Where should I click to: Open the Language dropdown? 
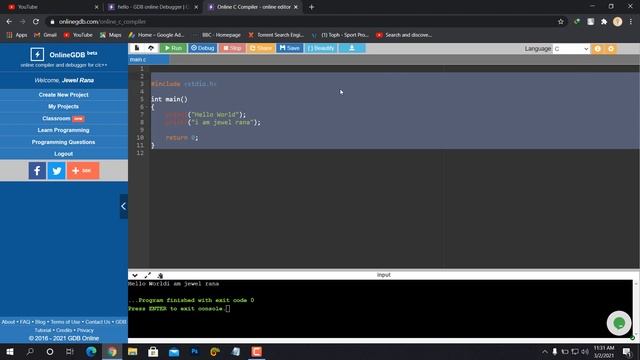tap(571, 49)
